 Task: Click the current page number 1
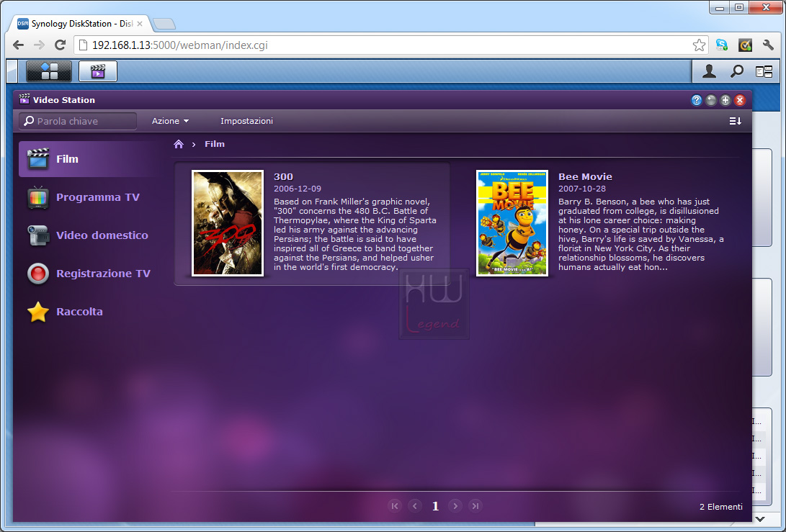click(x=435, y=506)
